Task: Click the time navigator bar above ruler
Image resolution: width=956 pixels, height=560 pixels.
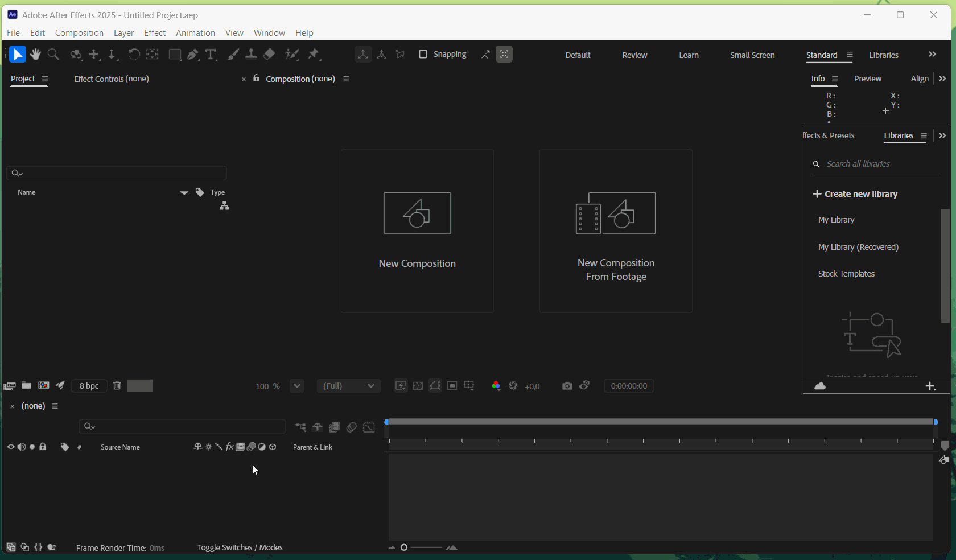Action: tap(661, 422)
